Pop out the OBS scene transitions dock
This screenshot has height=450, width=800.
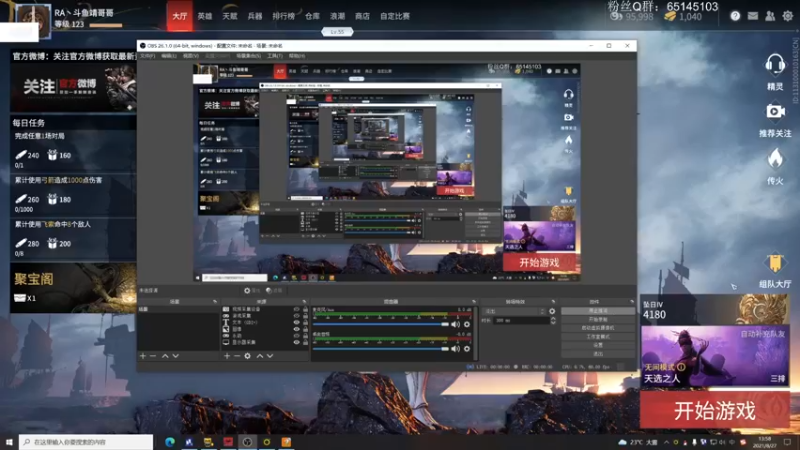[553, 302]
